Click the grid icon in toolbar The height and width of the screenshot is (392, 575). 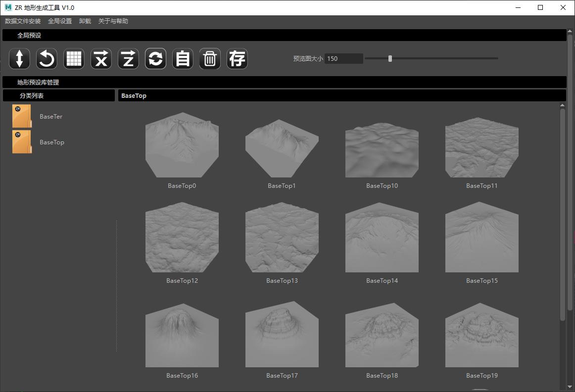coord(74,59)
